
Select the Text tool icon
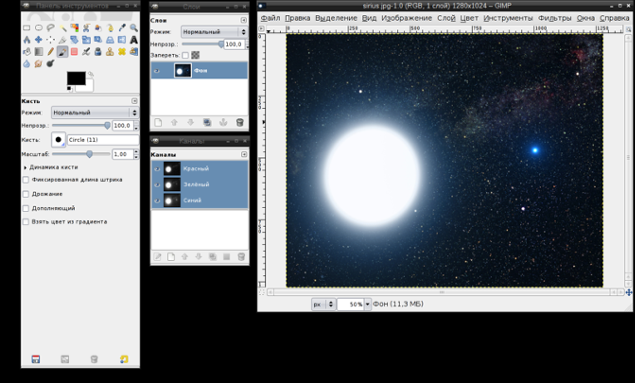pyautogui.click(x=134, y=40)
